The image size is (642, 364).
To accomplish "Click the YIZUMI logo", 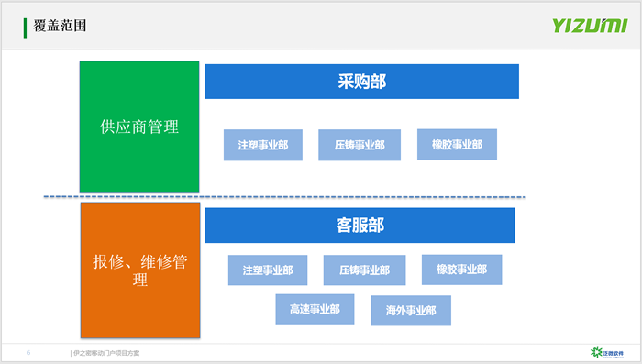I will 589,26.
